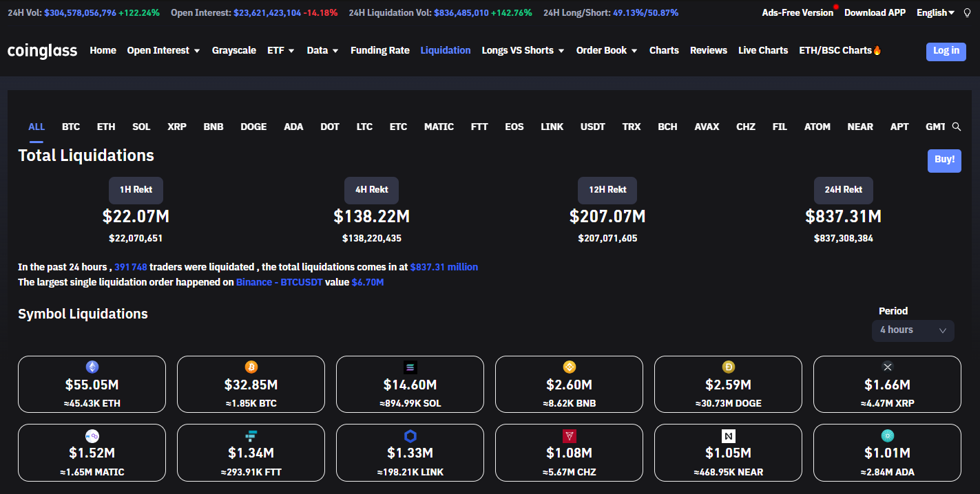Click the ≈894.99K SOL amount
The width and height of the screenshot is (980, 494).
410,403
